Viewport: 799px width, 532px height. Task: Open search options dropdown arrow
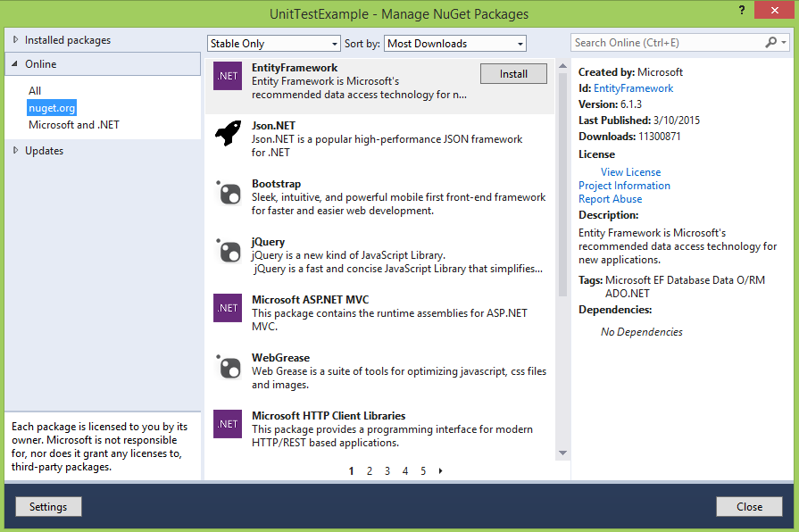pyautogui.click(x=784, y=42)
